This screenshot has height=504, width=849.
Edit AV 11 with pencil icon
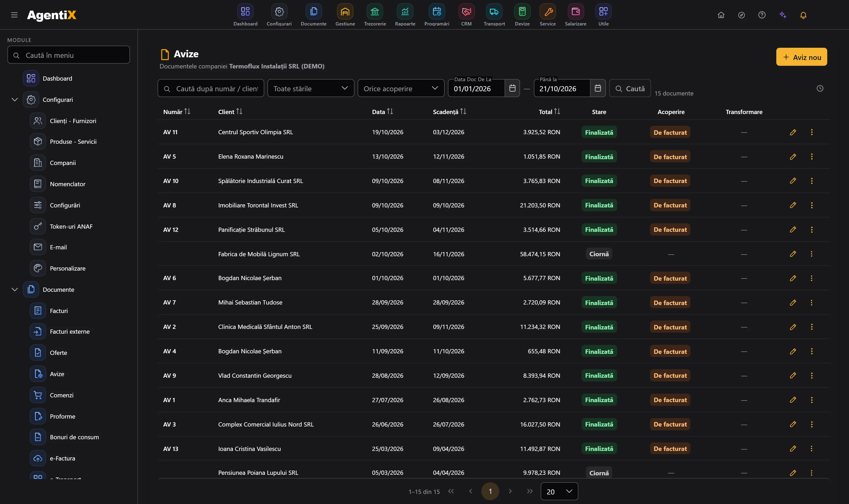pos(793,132)
